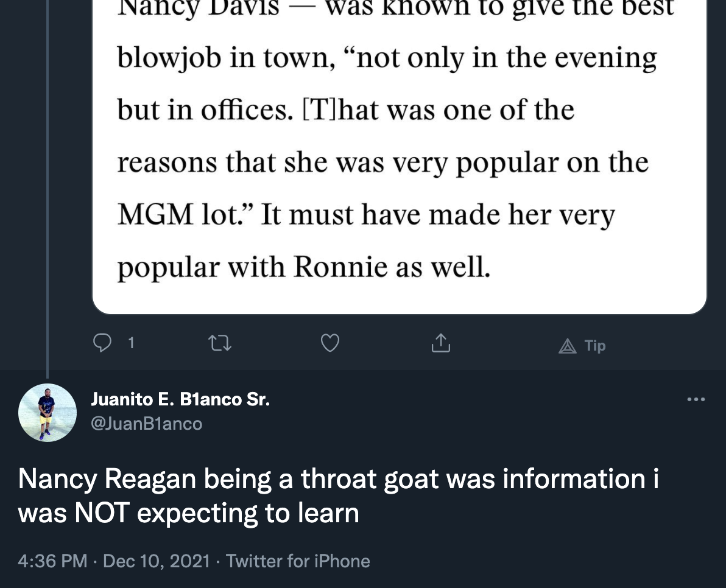Click Juanito E. B1anco Sr. profile avatar

click(48, 412)
